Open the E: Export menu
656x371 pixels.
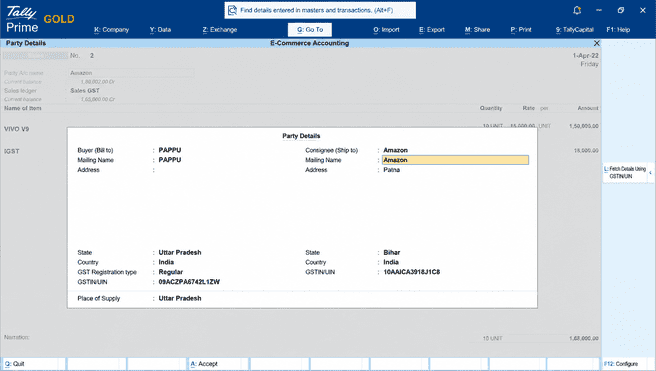[x=432, y=30]
